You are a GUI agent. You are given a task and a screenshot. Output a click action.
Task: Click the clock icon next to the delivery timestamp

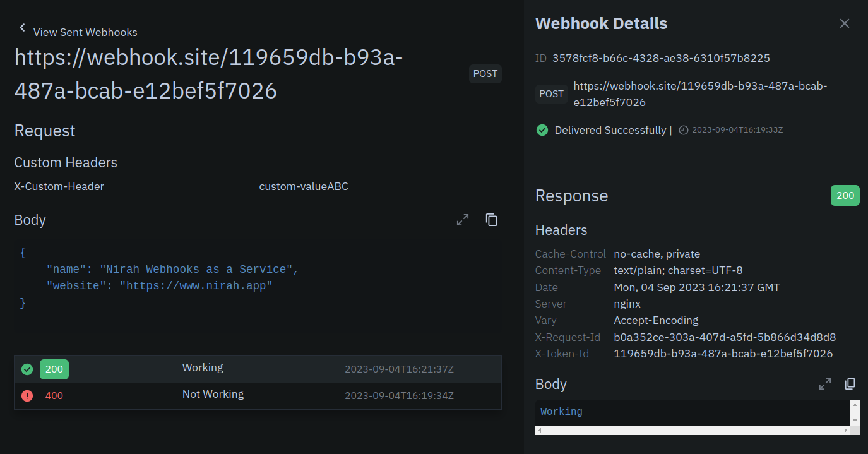click(683, 130)
